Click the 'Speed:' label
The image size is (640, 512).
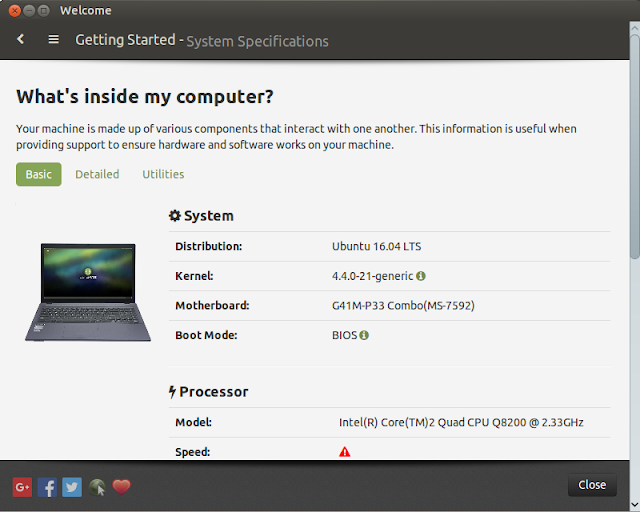[193, 452]
